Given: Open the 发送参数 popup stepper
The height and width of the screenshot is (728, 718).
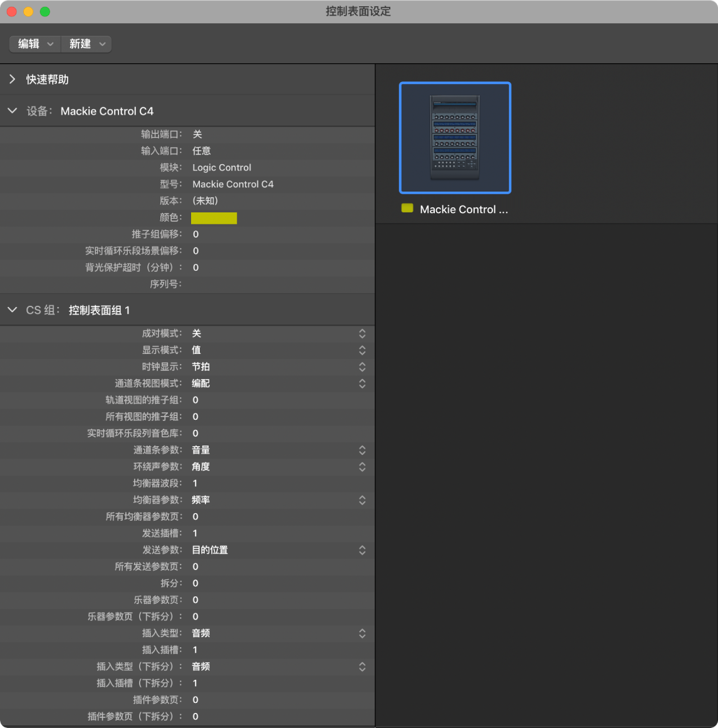Looking at the screenshot, I should (x=362, y=550).
